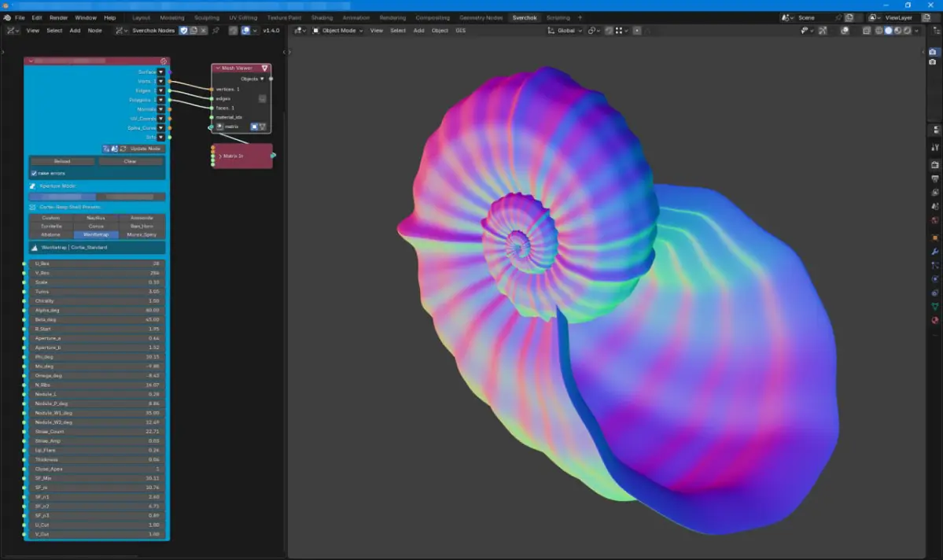The image size is (943, 560).
Task: Click the Aperture Mode icon
Action: click(x=32, y=186)
